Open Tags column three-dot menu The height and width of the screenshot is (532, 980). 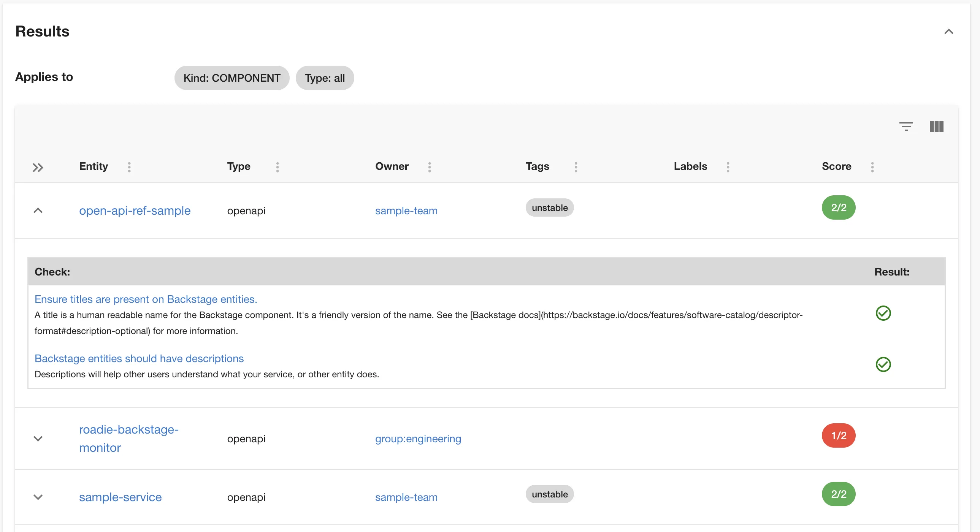[576, 167]
